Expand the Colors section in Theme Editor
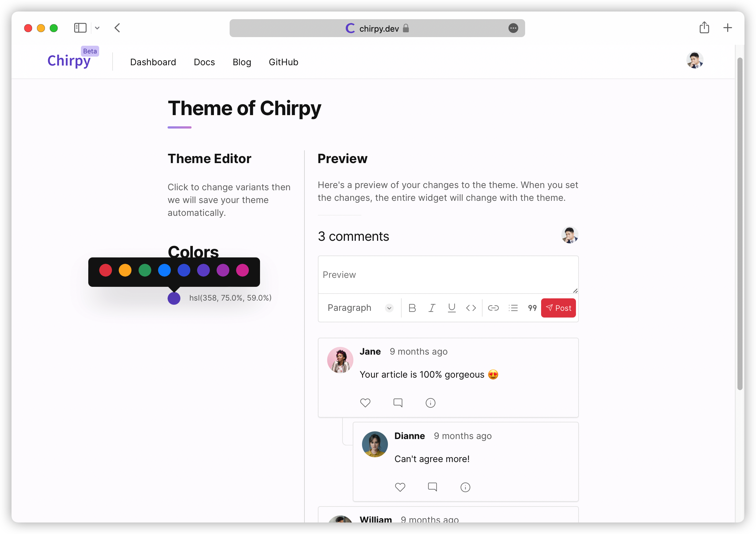 coord(193,251)
